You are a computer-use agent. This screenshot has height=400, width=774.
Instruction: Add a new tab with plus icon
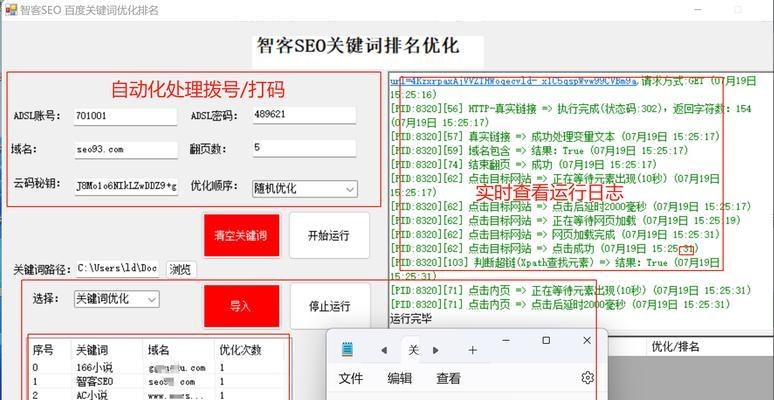pyautogui.click(x=473, y=350)
